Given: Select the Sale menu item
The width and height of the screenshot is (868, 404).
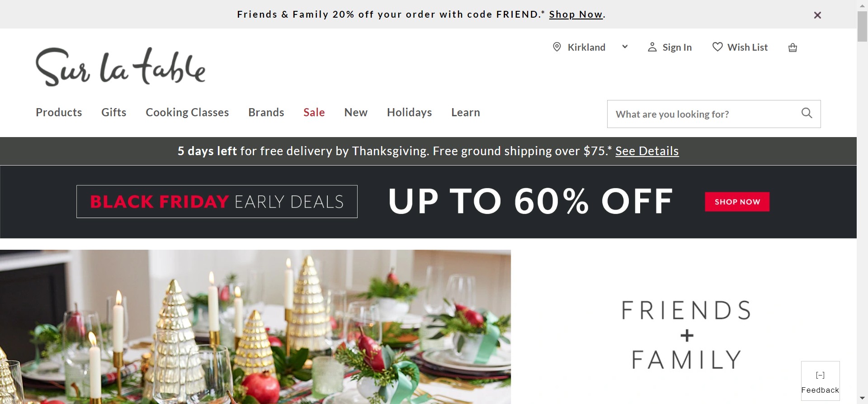Looking at the screenshot, I should (314, 112).
